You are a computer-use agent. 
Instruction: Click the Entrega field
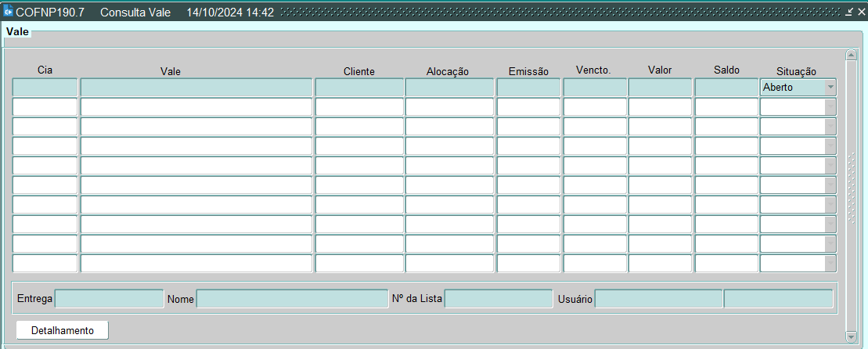coord(109,299)
